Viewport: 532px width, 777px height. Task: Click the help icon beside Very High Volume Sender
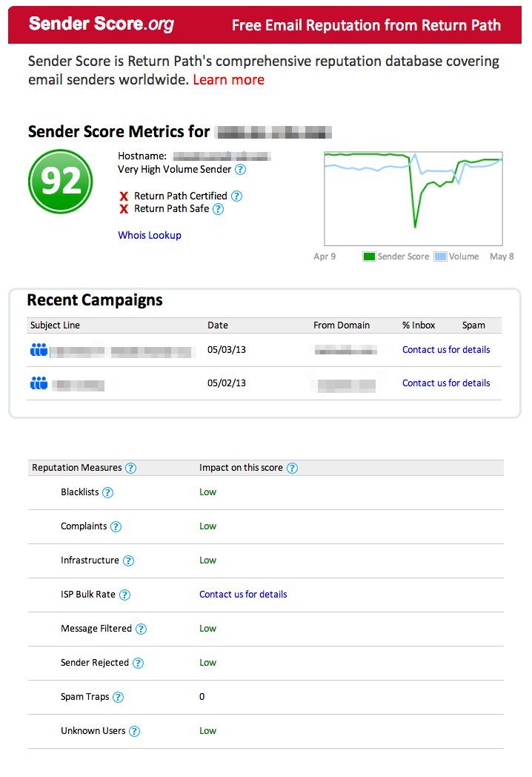click(240, 170)
